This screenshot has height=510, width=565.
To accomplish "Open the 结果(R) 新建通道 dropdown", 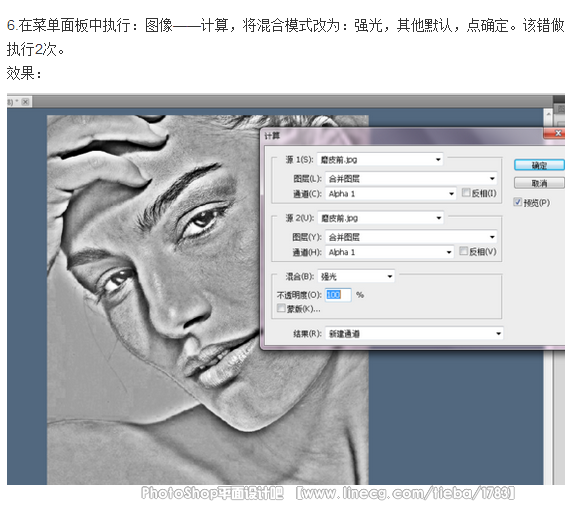I will pos(414,333).
